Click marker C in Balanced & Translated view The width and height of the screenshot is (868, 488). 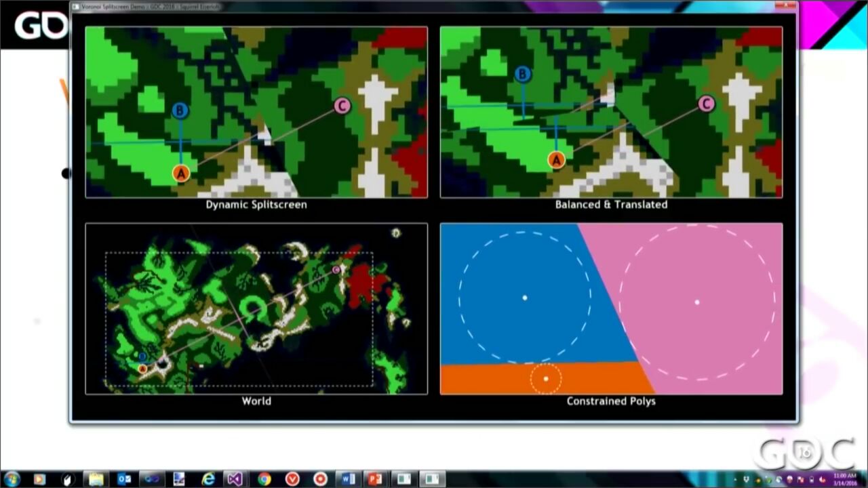click(707, 104)
